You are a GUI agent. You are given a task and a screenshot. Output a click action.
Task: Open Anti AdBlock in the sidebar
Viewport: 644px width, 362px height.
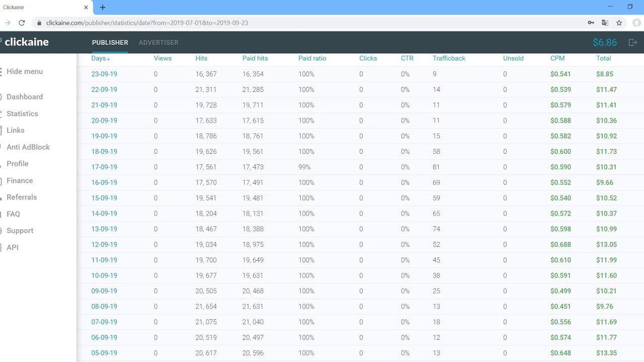28,147
